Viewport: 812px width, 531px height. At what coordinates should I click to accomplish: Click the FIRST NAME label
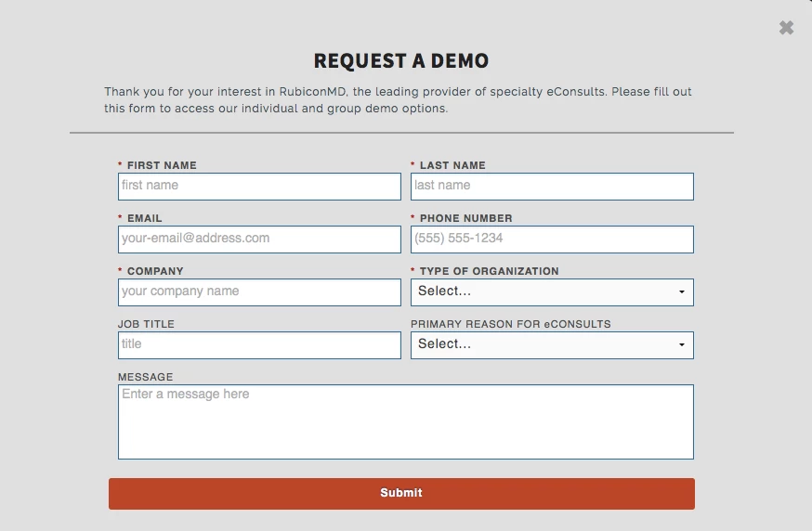pyautogui.click(x=162, y=165)
